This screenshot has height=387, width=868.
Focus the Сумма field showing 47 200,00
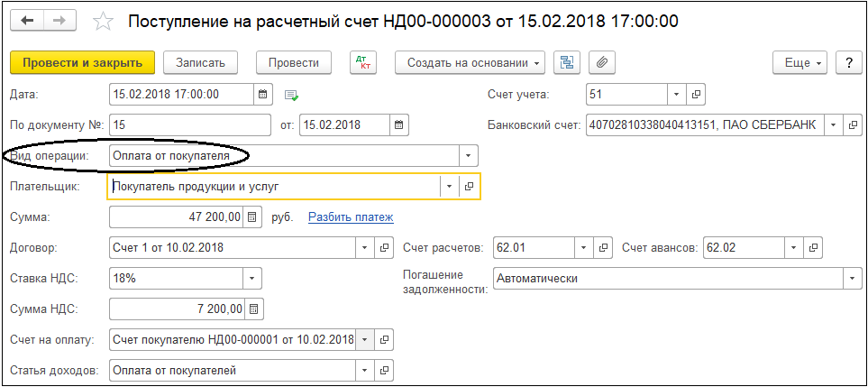tap(176, 217)
